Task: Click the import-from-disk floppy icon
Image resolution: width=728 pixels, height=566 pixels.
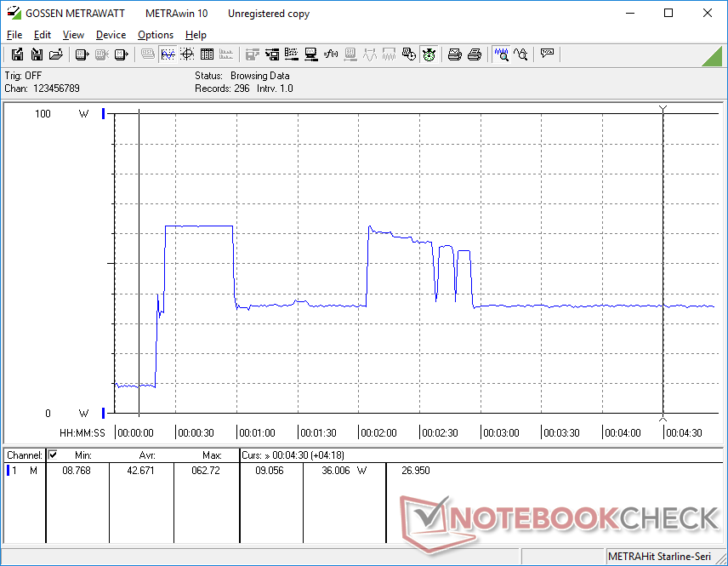Action: click(37, 54)
